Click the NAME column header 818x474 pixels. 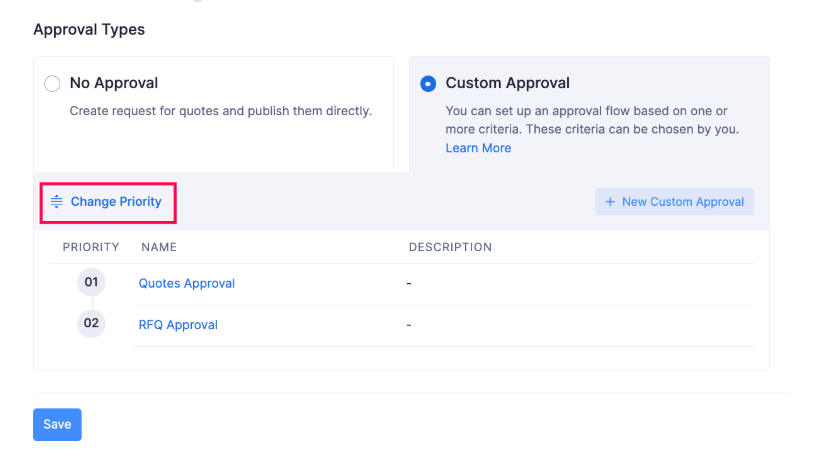click(159, 247)
